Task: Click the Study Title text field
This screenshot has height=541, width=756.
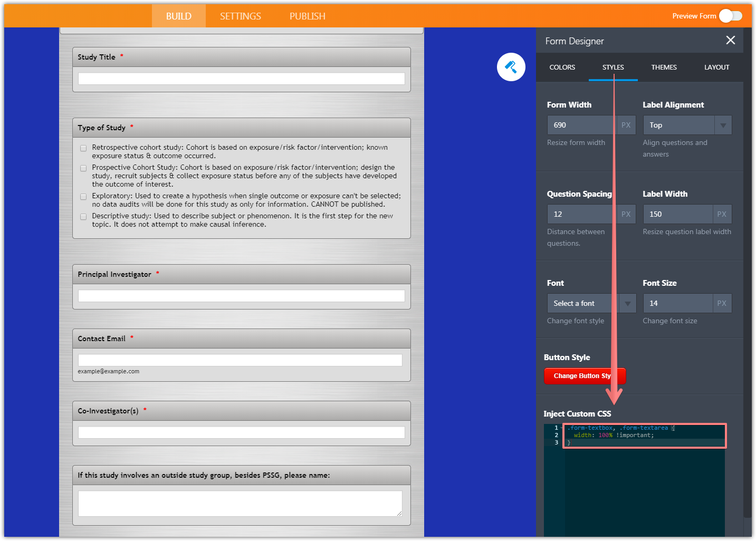Action: [241, 79]
